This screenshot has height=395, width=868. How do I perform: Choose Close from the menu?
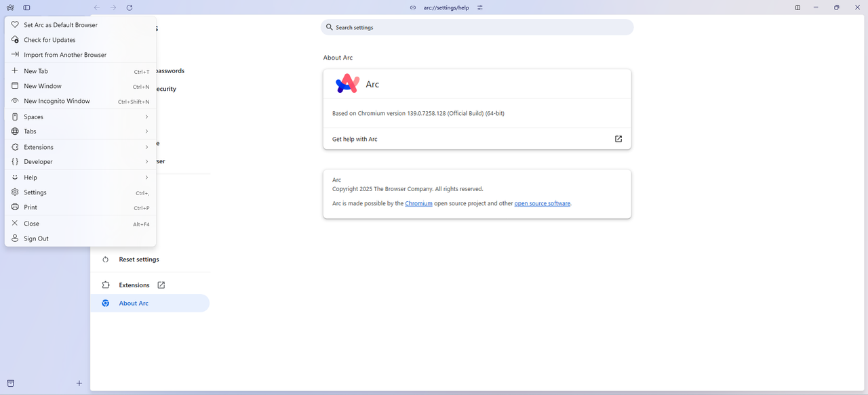pos(81,224)
